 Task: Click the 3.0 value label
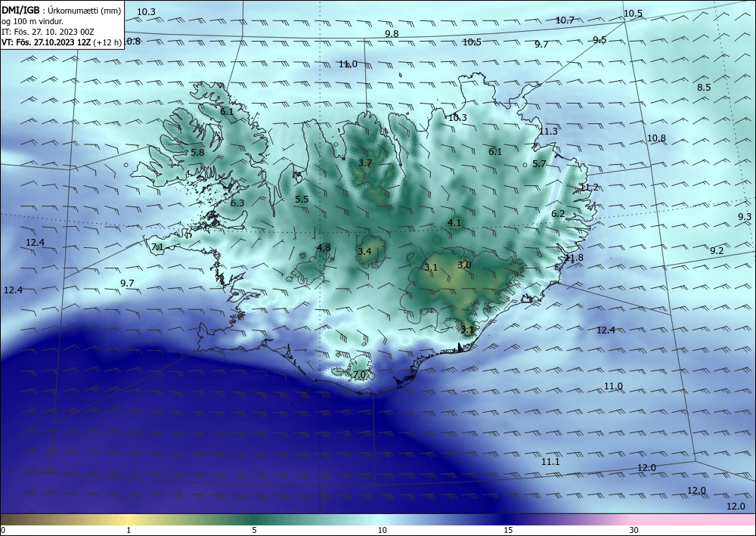pos(464,265)
